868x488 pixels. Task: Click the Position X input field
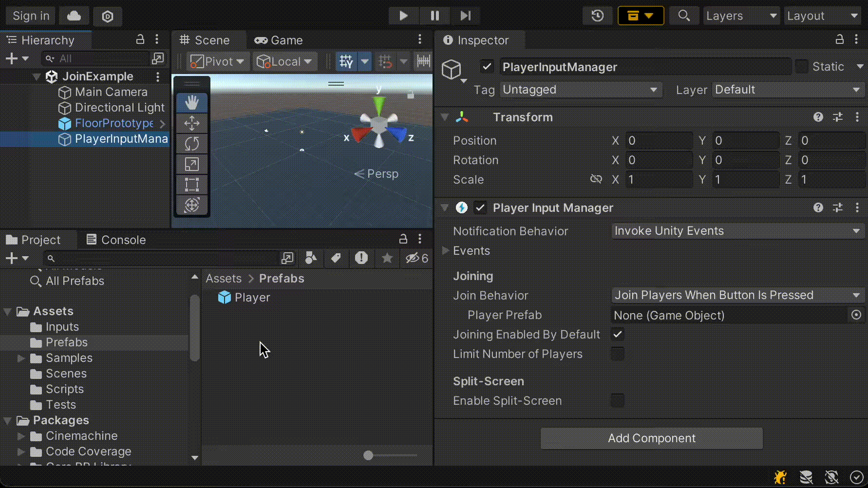(x=659, y=141)
